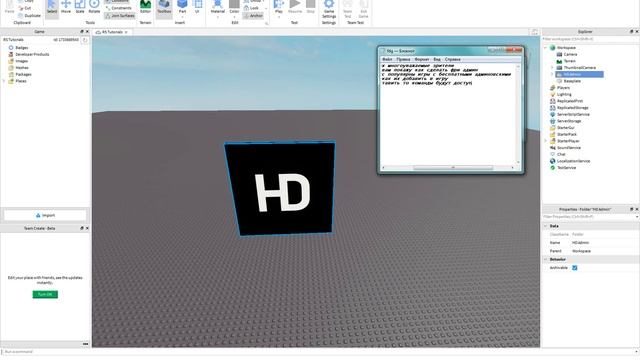
Task: Select the StarterGui folder icon
Action: 553,128
